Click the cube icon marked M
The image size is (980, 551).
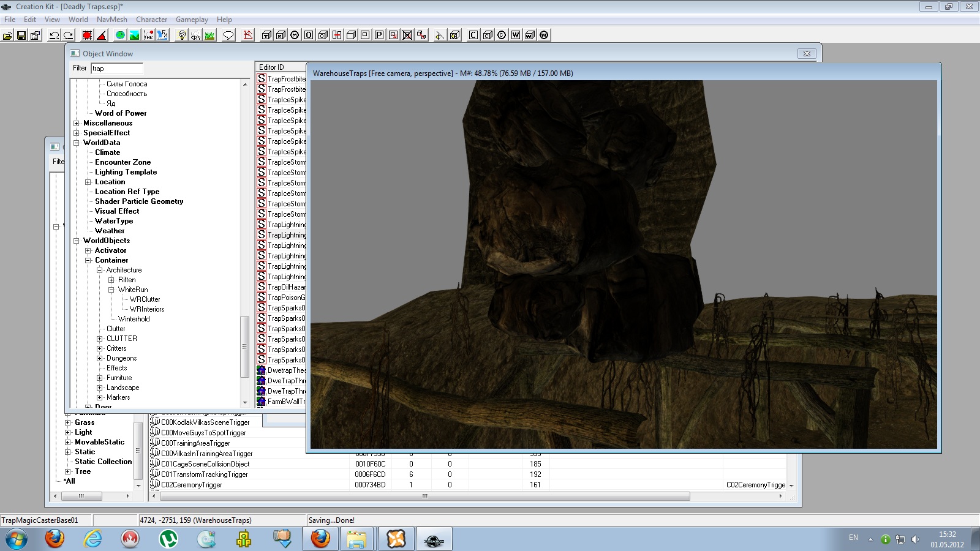point(281,35)
